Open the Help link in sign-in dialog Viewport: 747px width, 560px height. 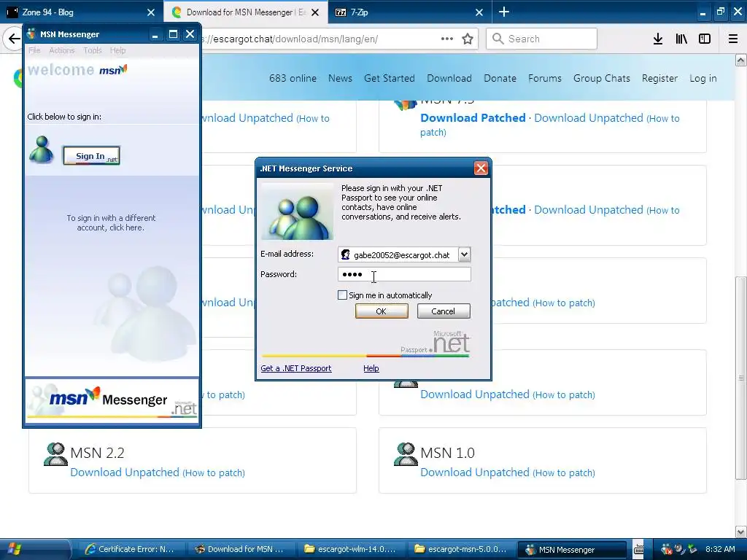pyautogui.click(x=371, y=368)
